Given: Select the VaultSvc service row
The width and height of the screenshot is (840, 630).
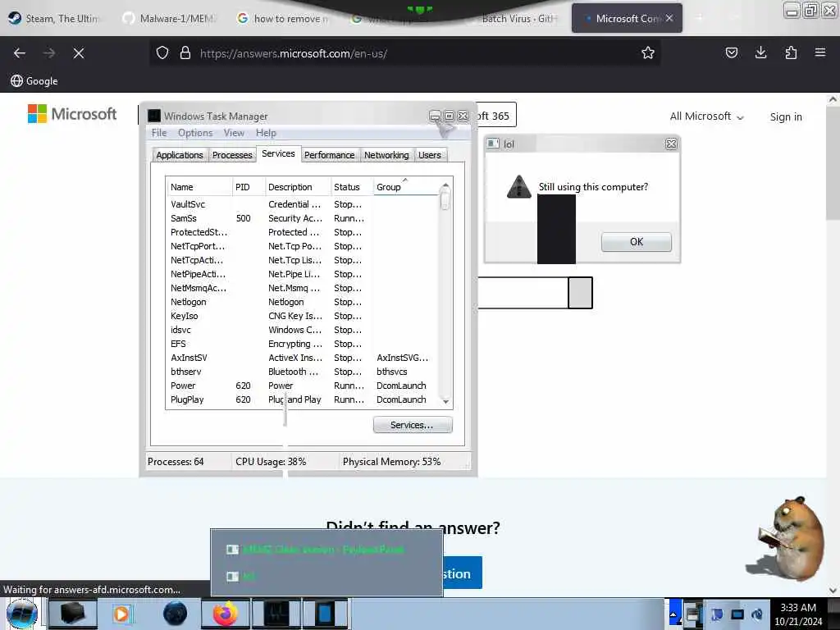Looking at the screenshot, I should (302, 204).
